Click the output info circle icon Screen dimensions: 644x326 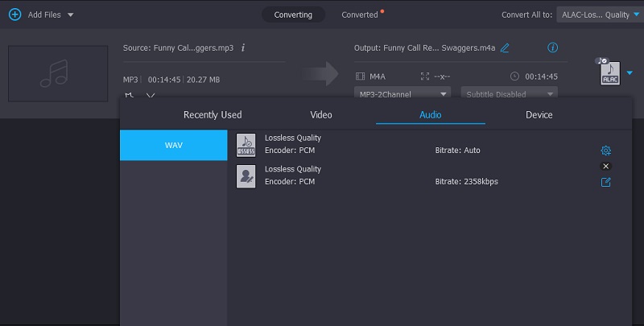(553, 47)
